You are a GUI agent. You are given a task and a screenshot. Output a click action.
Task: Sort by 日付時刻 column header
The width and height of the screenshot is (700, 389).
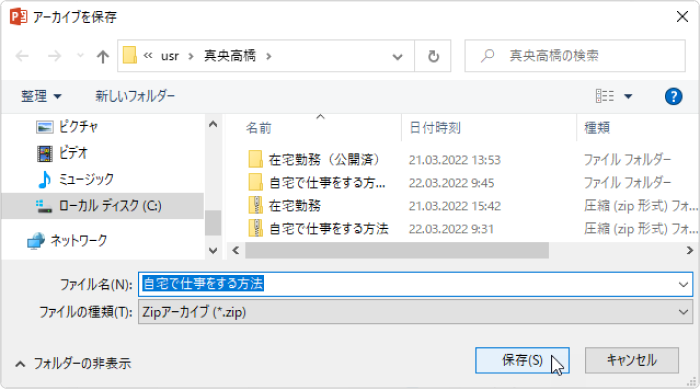(x=435, y=128)
